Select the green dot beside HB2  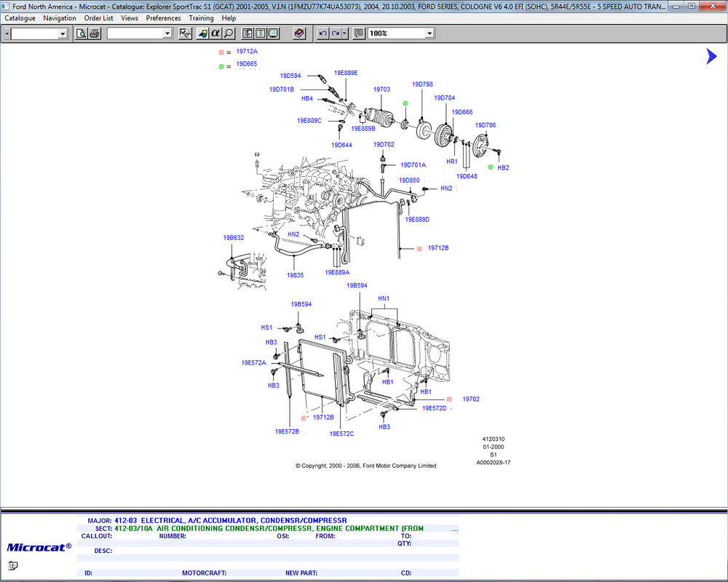tap(490, 167)
